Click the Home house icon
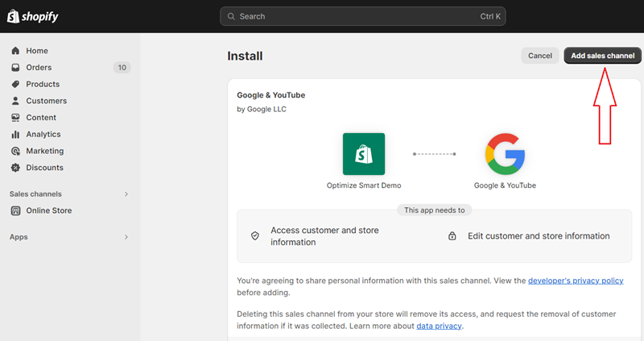The image size is (644, 341). click(x=15, y=51)
